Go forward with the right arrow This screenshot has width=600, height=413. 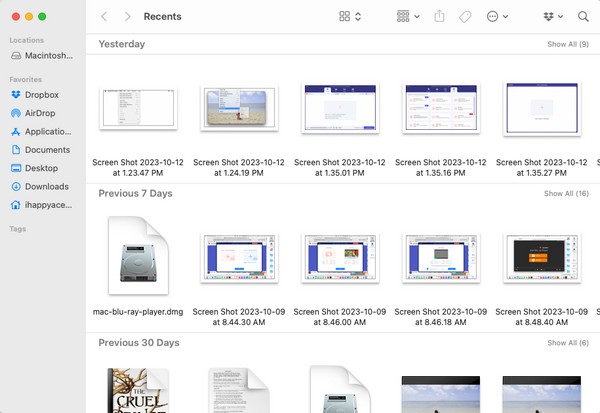pyautogui.click(x=127, y=17)
